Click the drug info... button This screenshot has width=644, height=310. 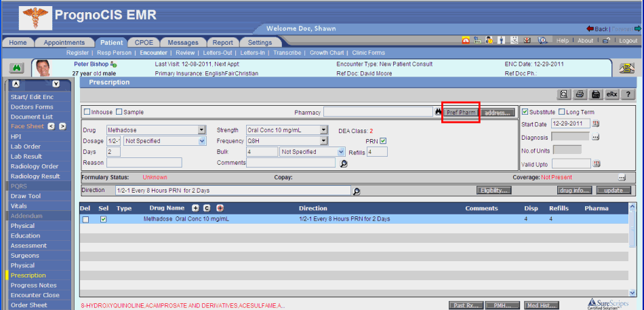575,191
